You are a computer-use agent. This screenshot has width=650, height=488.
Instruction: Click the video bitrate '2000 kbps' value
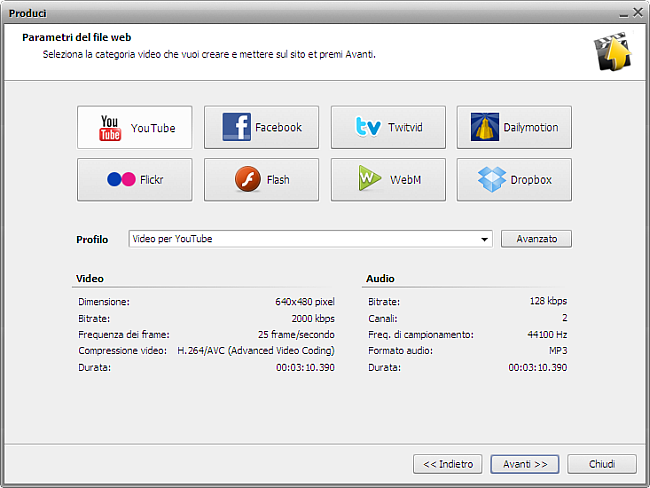coord(313,318)
